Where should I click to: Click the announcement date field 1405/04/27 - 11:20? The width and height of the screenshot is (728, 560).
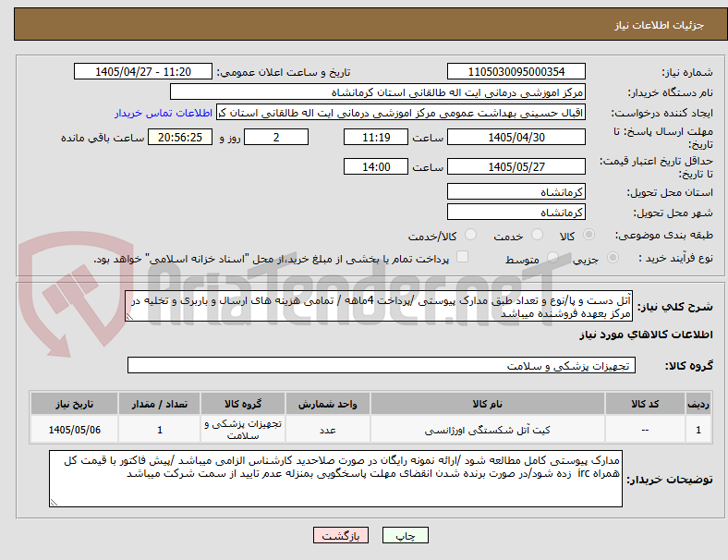[x=143, y=71]
